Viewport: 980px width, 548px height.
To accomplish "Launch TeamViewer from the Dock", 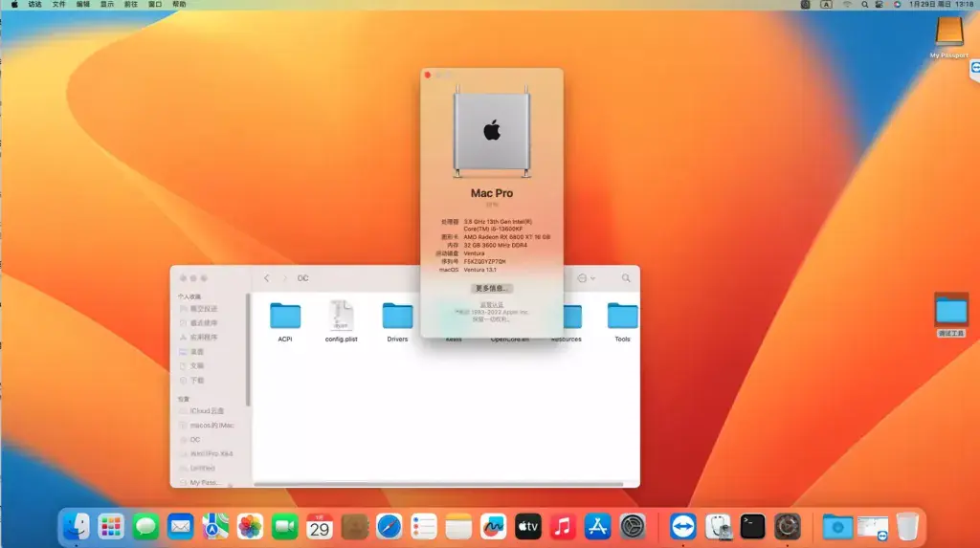I will point(683,526).
